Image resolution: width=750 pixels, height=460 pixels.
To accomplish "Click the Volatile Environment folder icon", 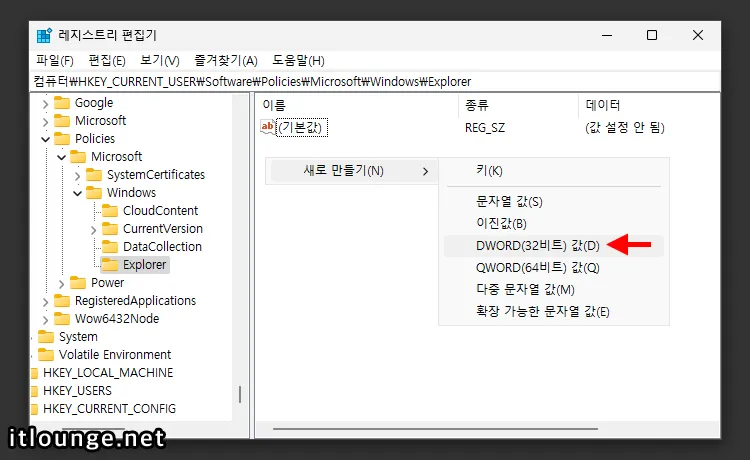I will coord(46,355).
